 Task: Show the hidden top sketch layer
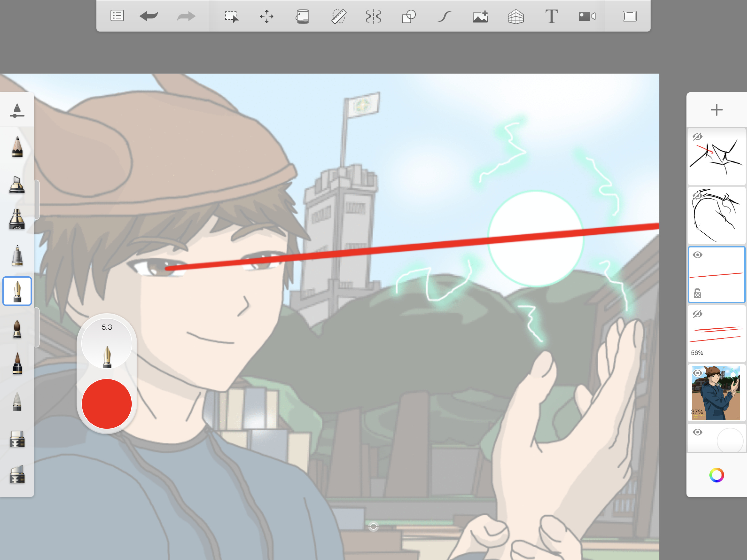coord(697,137)
